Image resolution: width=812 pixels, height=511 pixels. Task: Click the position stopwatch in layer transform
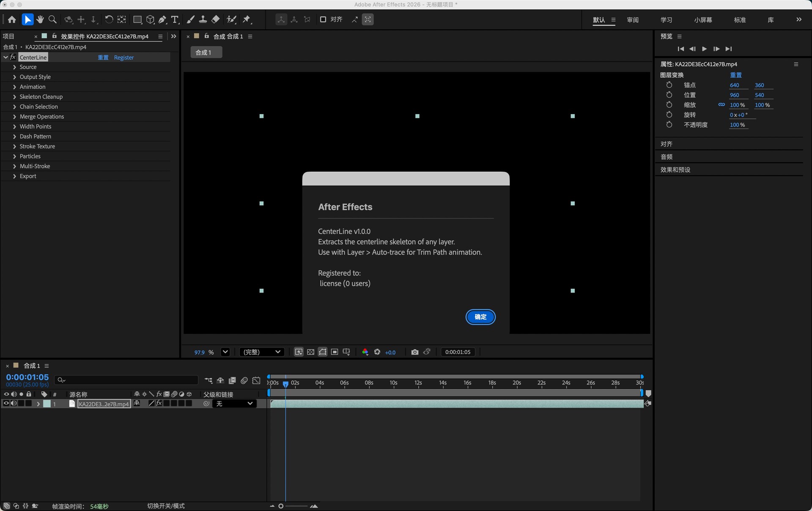click(x=669, y=95)
